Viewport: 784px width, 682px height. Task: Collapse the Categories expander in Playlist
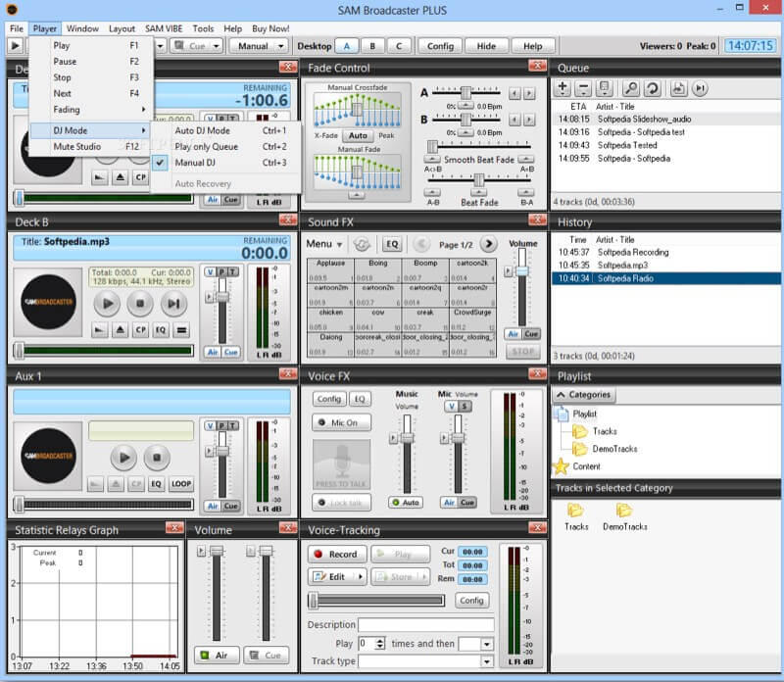coord(584,395)
